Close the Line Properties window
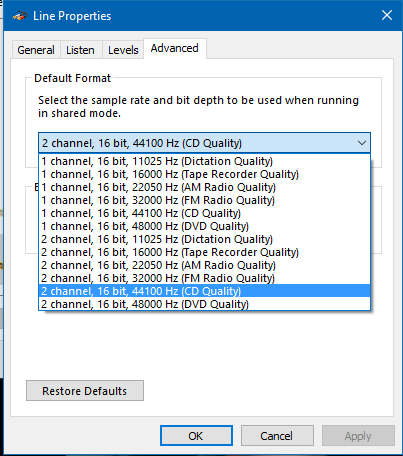 click(x=387, y=15)
